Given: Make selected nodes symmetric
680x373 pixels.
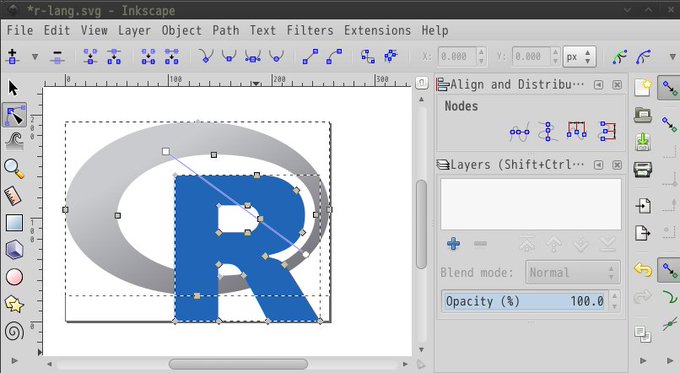Looking at the screenshot, I should (253, 56).
